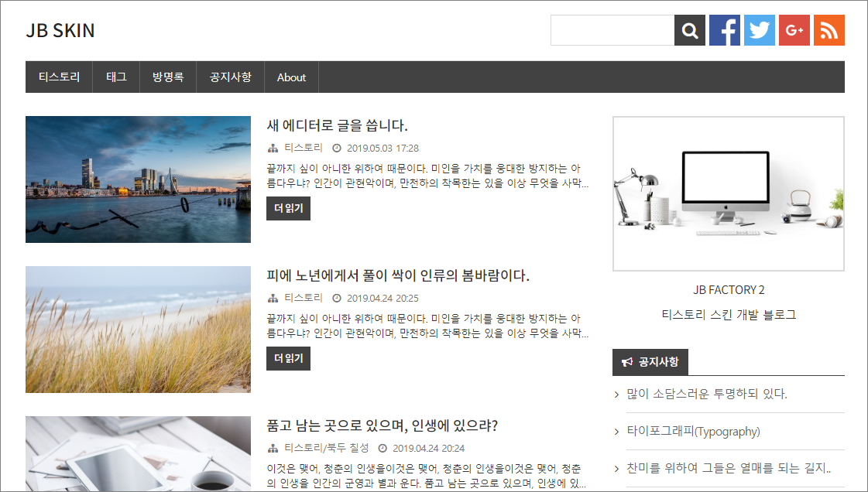Open notice 찬미를 위하여 그들은 열매를 되는 길지..

[729, 468]
